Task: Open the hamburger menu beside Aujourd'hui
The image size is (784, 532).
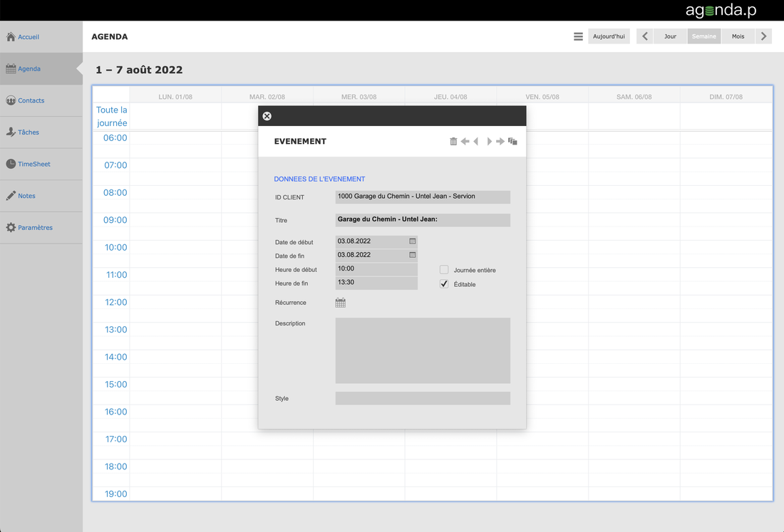Action: [x=578, y=36]
